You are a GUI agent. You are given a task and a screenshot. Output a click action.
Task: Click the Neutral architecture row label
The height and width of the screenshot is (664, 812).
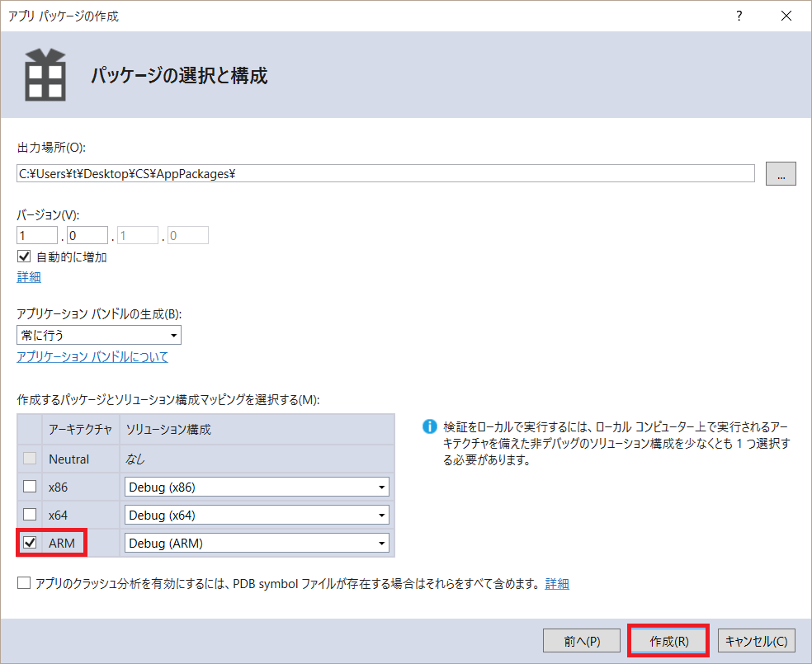pos(68,459)
